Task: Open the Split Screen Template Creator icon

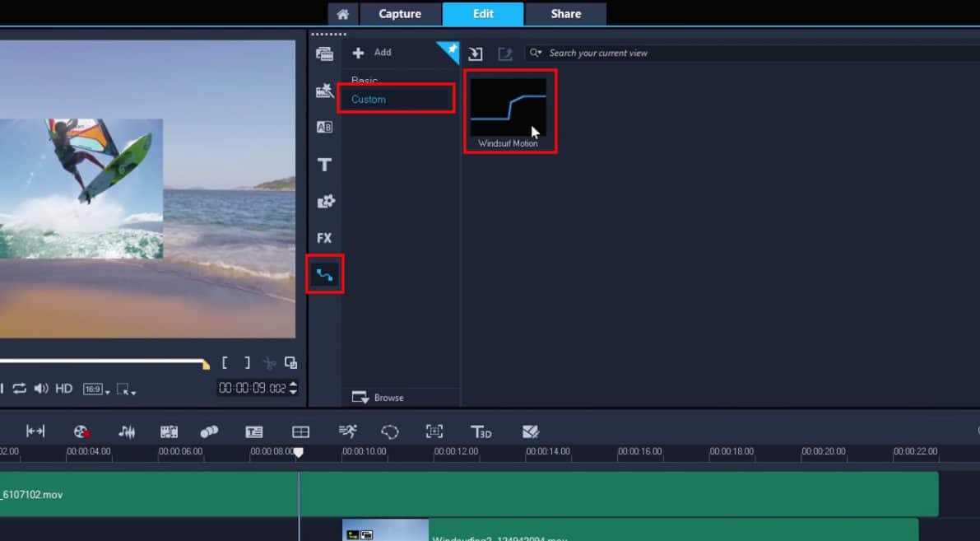Action: (530, 431)
